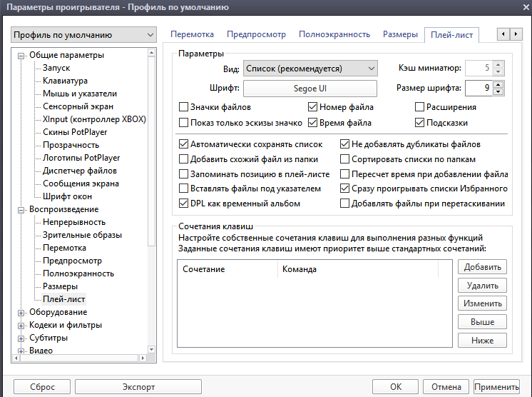This screenshot has height=397, width=532.
Task: Click the Команда column header
Action: point(357,269)
